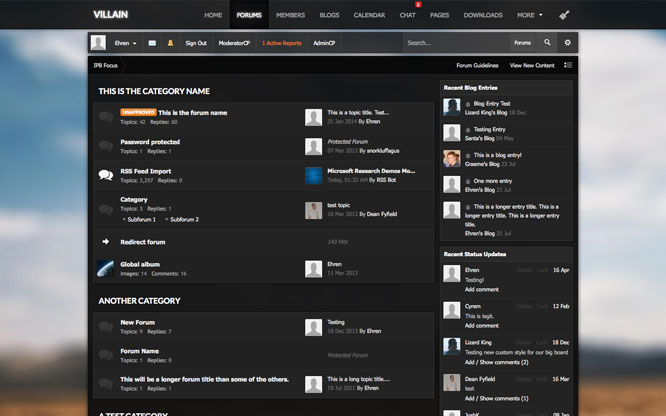The width and height of the screenshot is (666, 416).
Task: Open View New Content link
Action: click(532, 65)
